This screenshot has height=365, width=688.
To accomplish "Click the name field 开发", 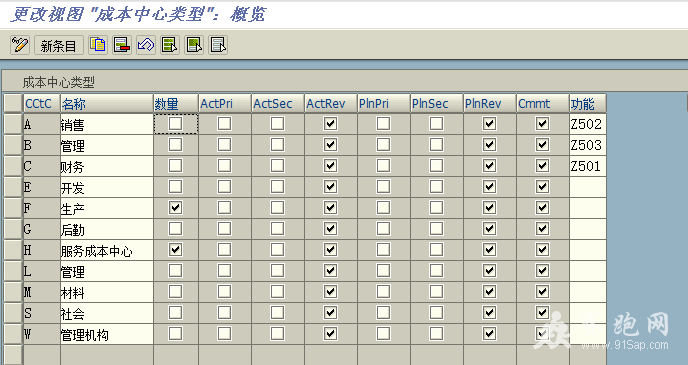I will click(107, 187).
